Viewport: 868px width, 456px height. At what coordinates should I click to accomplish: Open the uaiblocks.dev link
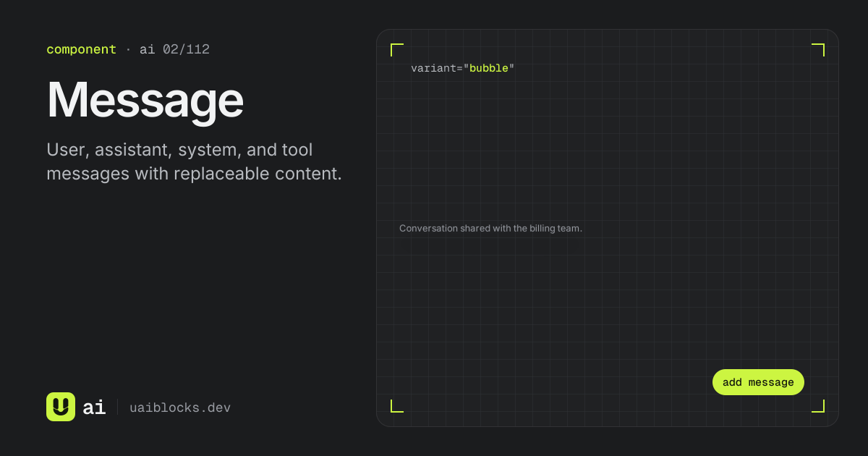tap(180, 408)
